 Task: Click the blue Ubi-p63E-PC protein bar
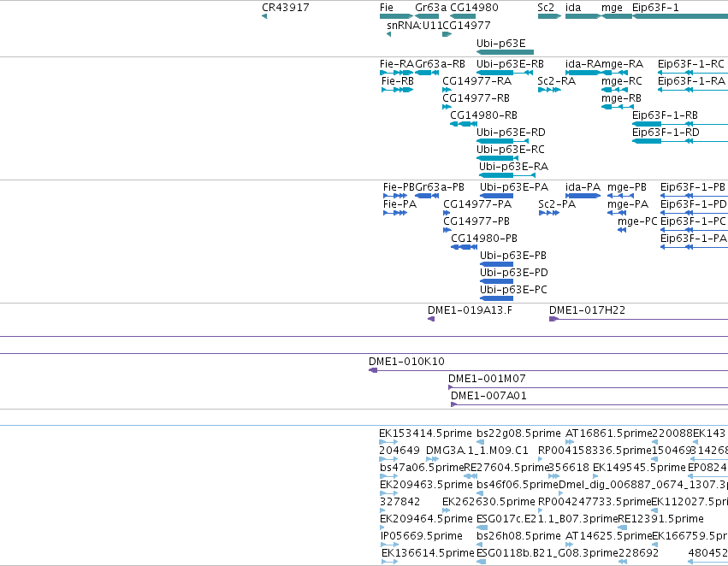click(496, 298)
